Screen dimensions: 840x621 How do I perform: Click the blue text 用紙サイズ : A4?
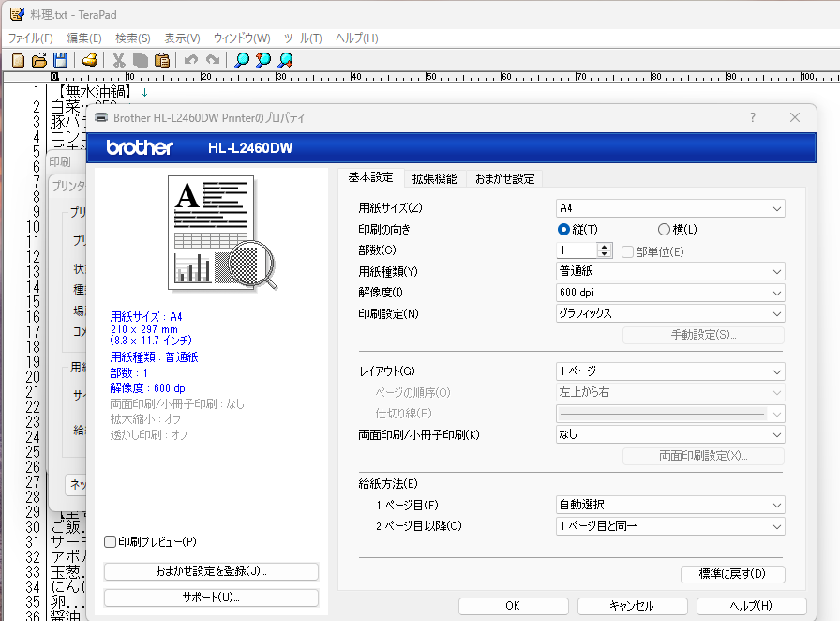146,317
